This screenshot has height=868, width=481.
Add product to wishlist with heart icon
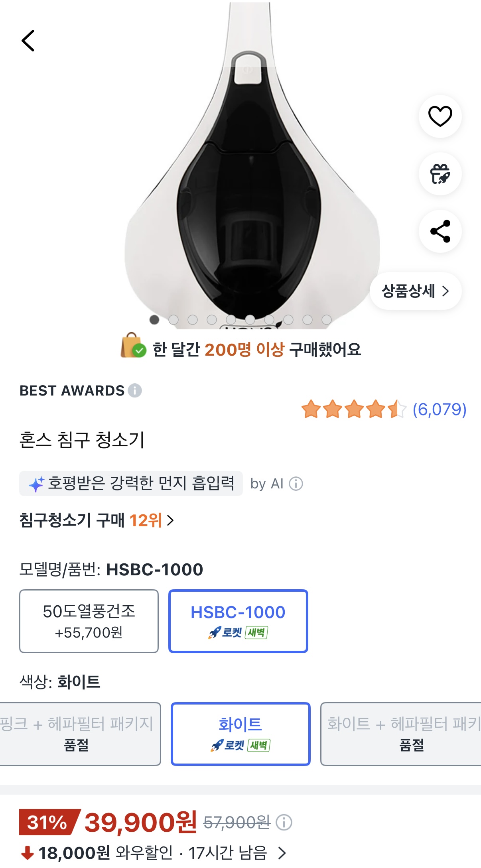tap(440, 116)
